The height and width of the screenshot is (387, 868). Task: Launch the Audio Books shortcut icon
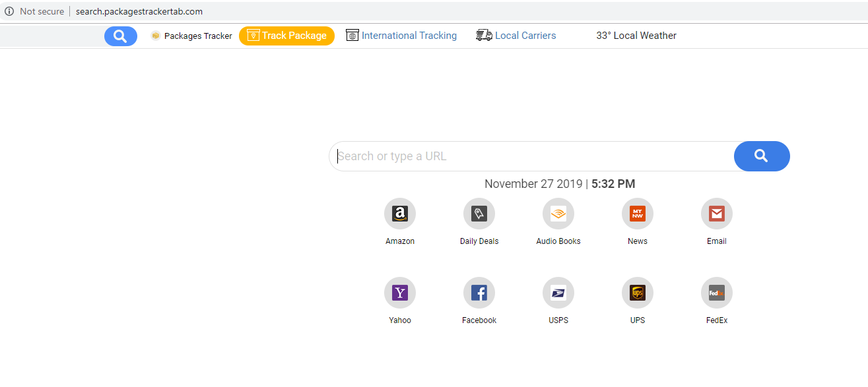coord(558,214)
